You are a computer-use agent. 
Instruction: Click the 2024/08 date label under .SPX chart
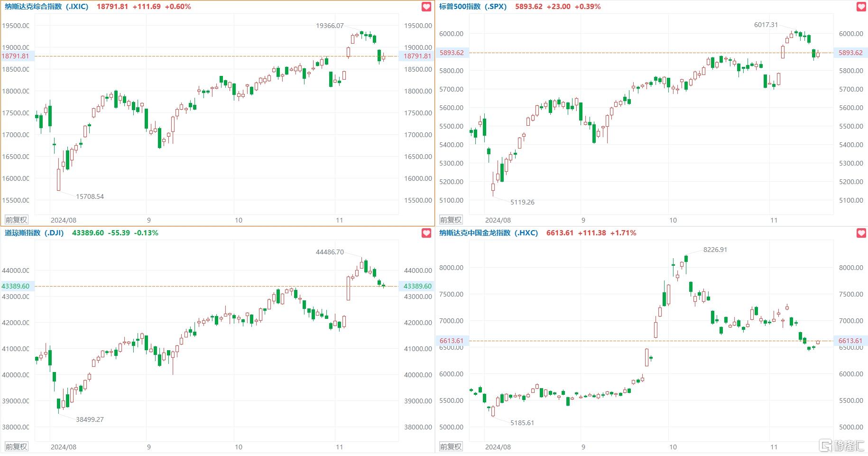click(498, 220)
